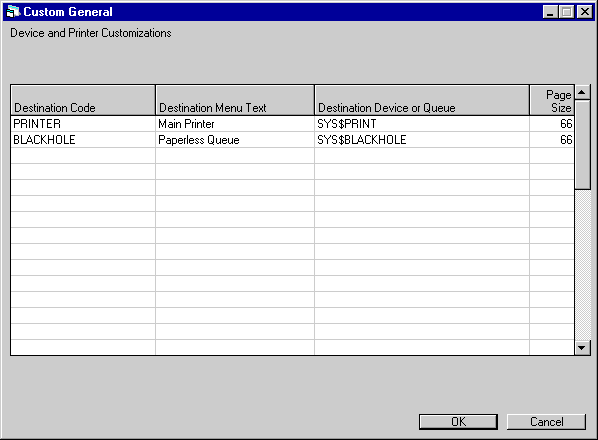598x440 pixels.
Task: Edit the Main Printer menu text cell
Action: click(x=235, y=124)
